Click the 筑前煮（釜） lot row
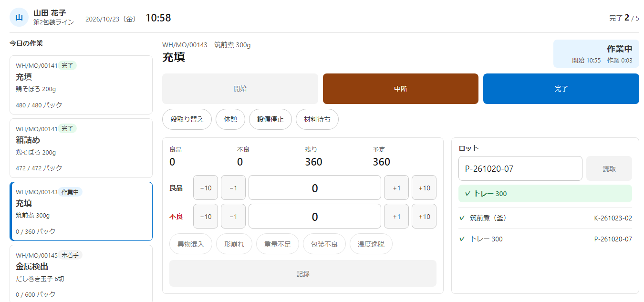 tap(545, 218)
